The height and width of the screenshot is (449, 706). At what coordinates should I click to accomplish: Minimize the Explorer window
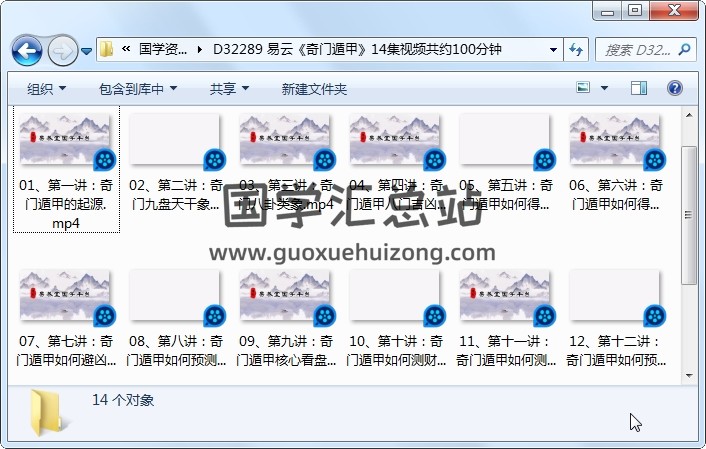coord(607,11)
